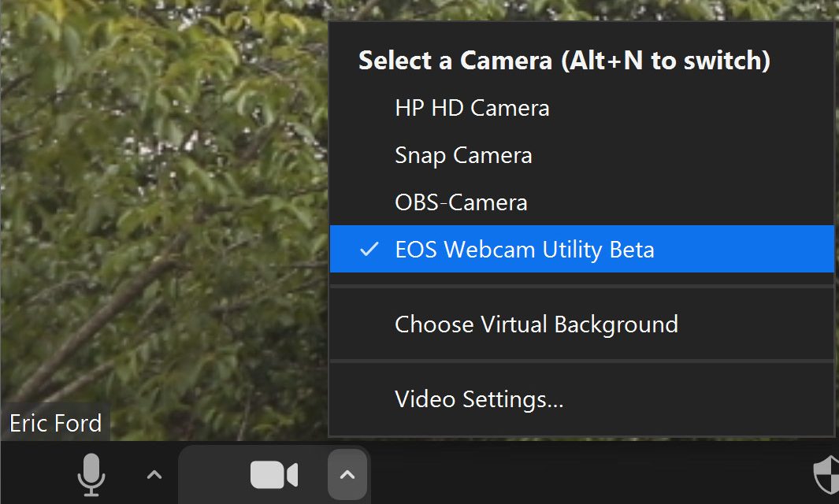This screenshot has height=504, width=839.
Task: Click the tree foliage video feed
Action: click(158, 157)
